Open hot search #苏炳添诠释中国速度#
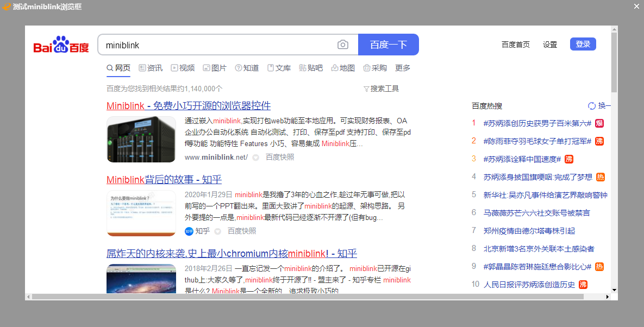644x327 pixels. point(522,159)
